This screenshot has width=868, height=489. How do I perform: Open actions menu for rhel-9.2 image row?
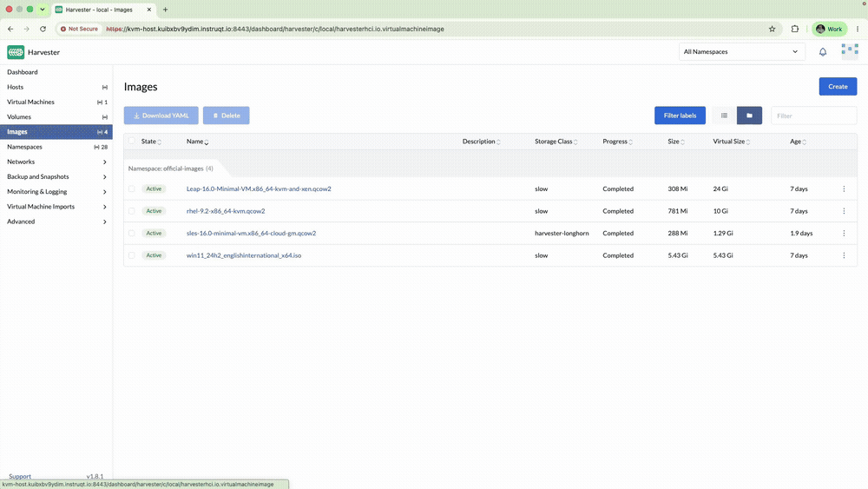tap(844, 211)
